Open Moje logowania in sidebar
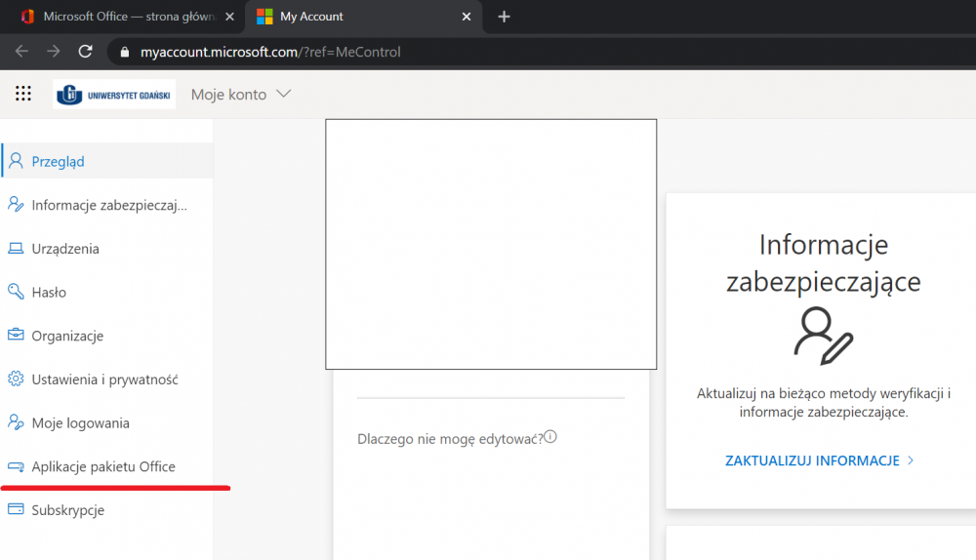The image size is (976, 560). click(80, 423)
